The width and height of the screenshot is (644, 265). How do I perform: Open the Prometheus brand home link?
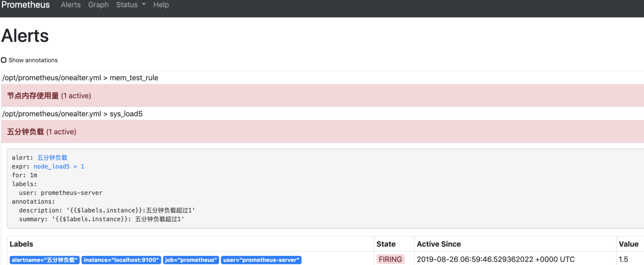pyautogui.click(x=26, y=5)
